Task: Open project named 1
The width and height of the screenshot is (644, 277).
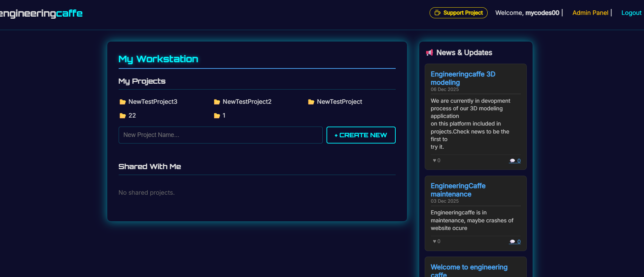Action: point(224,116)
